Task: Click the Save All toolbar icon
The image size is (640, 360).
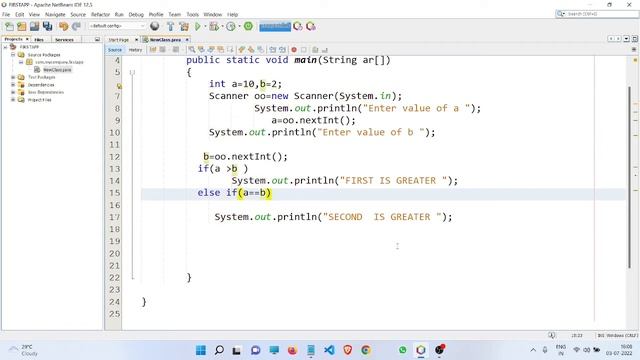Action: (x=47, y=27)
